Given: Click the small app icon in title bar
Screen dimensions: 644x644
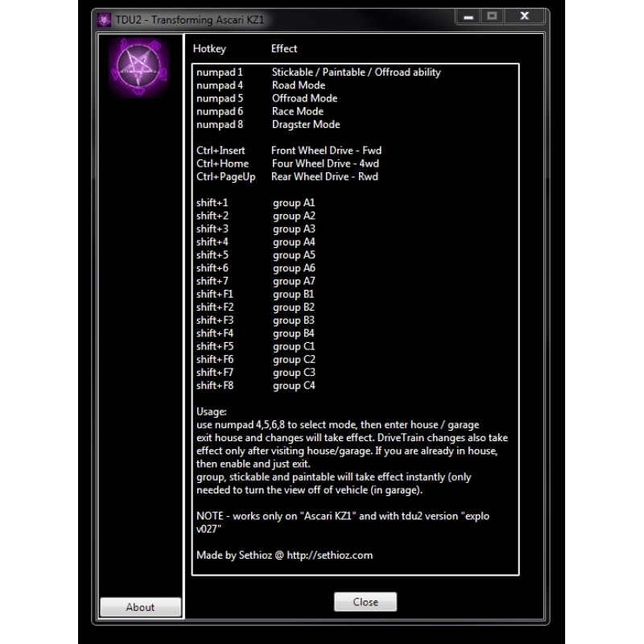Looking at the screenshot, I should [x=104, y=19].
